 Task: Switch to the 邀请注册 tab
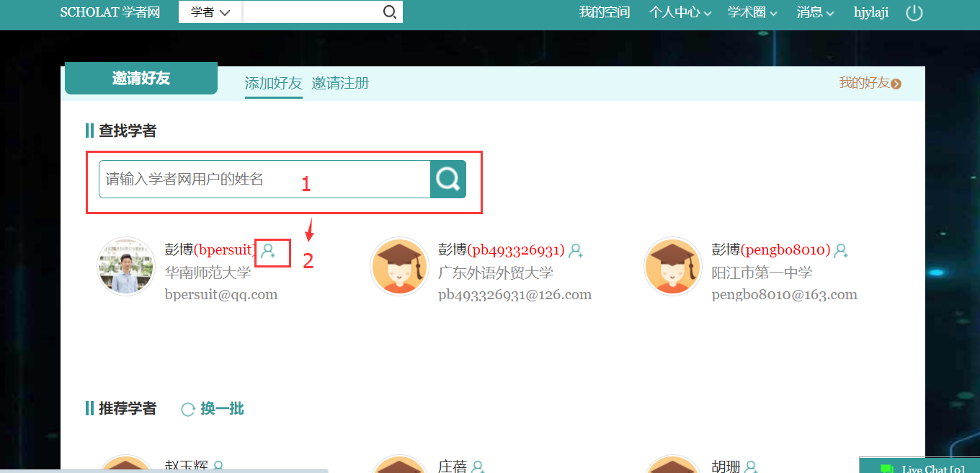(x=340, y=83)
